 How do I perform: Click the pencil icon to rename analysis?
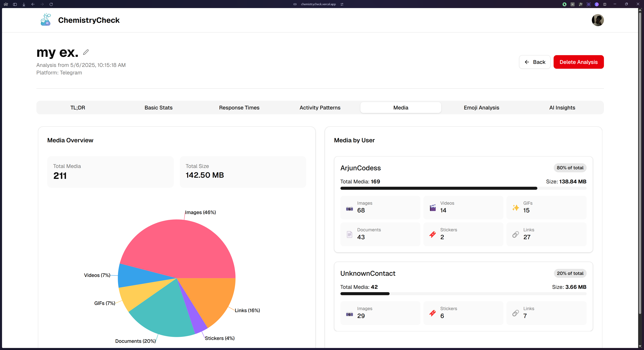pyautogui.click(x=86, y=52)
